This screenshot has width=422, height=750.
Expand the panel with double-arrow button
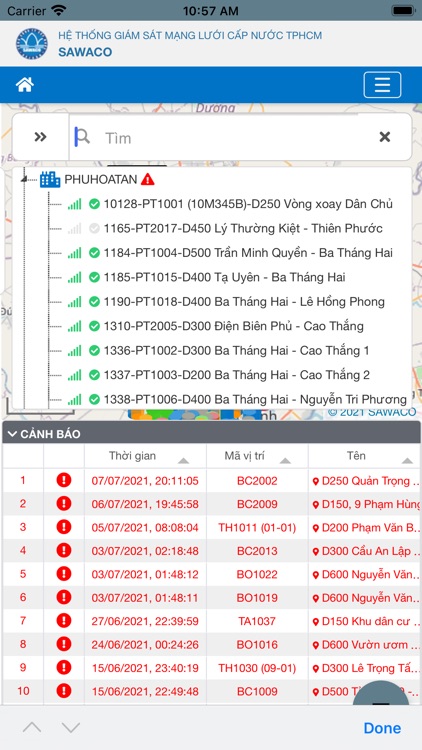click(x=41, y=137)
